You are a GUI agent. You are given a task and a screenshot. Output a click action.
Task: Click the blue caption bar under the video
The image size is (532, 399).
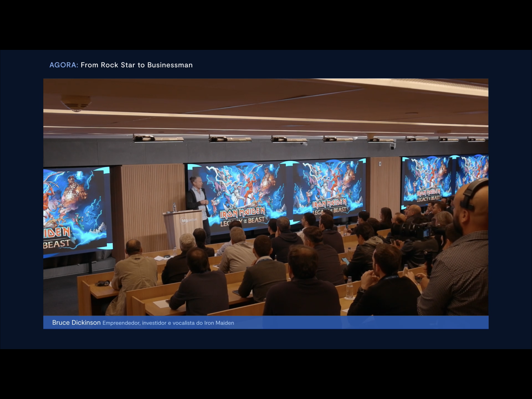[361, 322]
